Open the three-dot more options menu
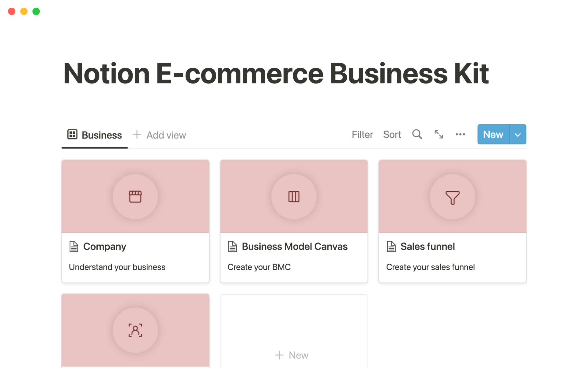 pyautogui.click(x=460, y=134)
